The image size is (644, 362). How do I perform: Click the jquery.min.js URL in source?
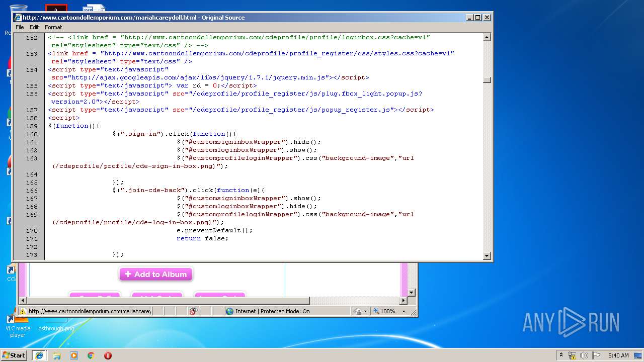(200, 77)
